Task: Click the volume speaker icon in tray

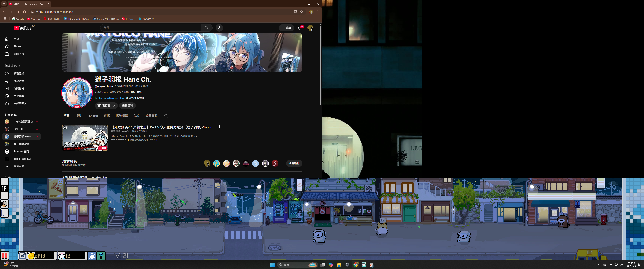Action: pyautogui.click(x=621, y=265)
